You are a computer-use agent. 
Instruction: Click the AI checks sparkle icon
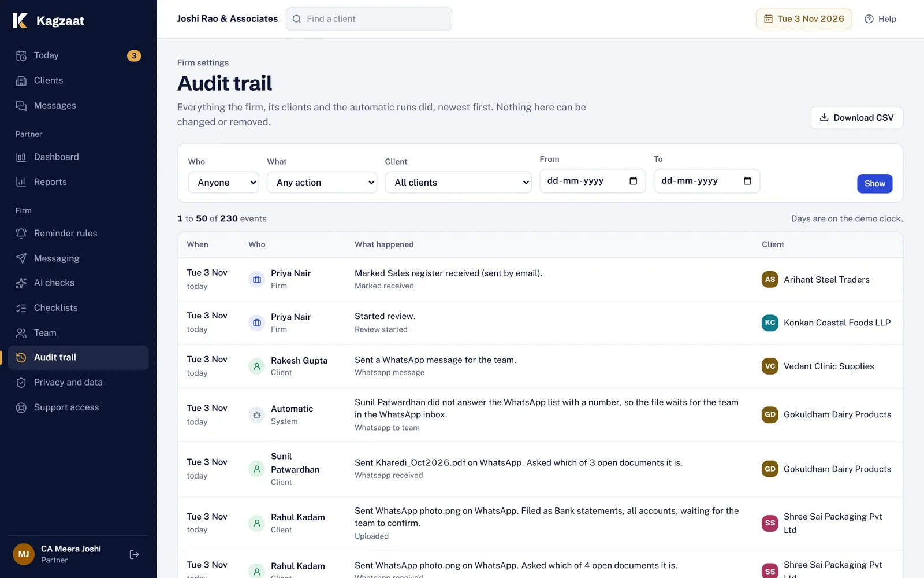tap(21, 283)
